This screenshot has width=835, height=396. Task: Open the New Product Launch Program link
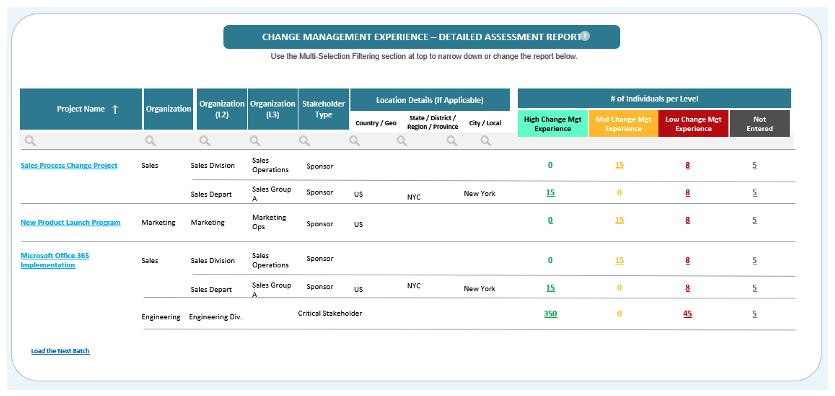70,222
